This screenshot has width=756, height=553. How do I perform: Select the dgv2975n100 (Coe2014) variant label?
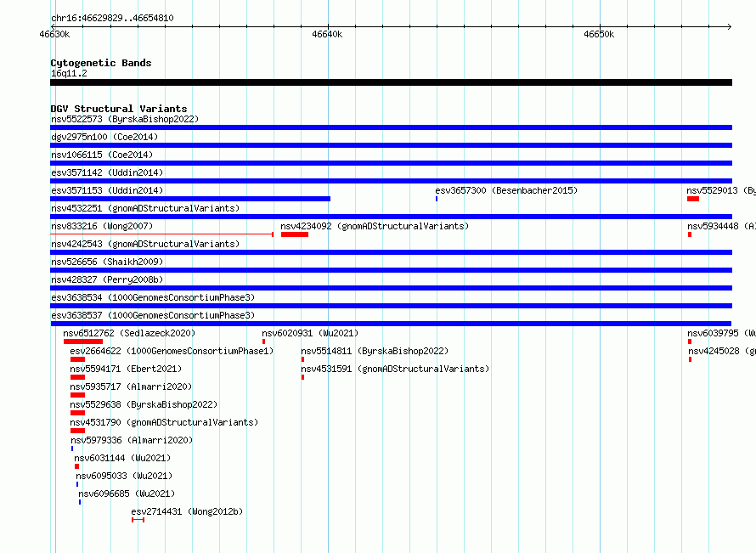[104, 137]
